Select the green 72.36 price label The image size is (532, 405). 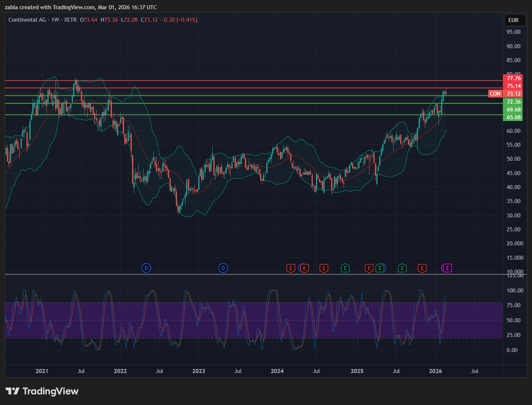513,102
